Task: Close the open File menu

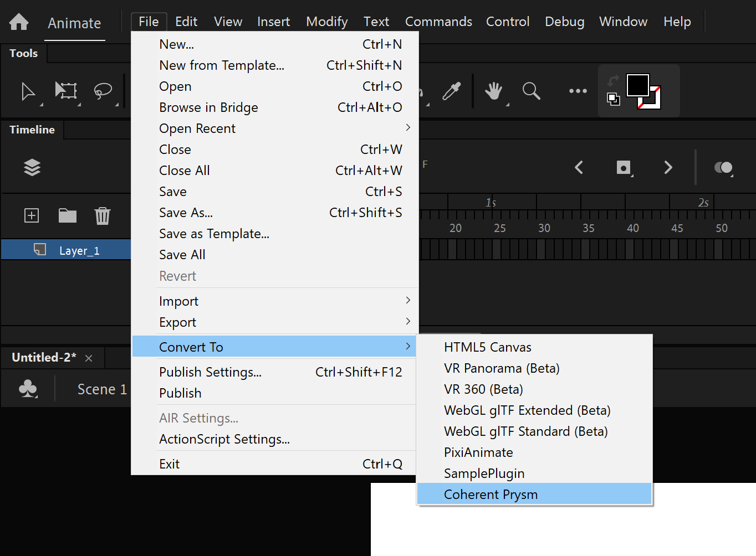Action: tap(149, 22)
